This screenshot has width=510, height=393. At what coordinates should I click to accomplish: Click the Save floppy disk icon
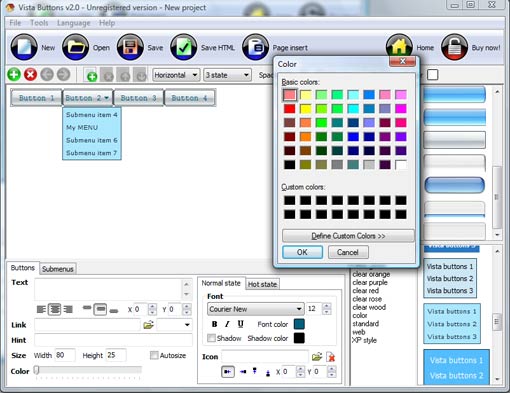(130, 47)
